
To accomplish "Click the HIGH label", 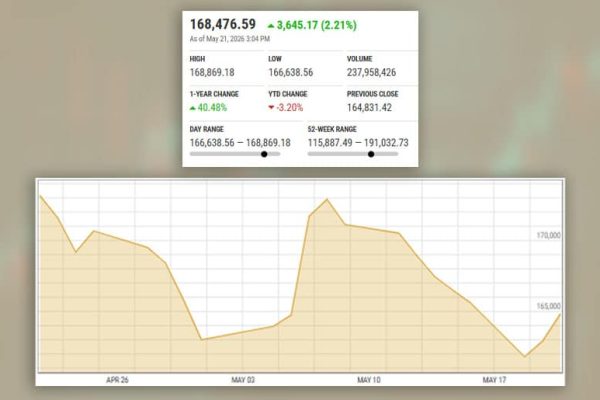I will pos(197,59).
